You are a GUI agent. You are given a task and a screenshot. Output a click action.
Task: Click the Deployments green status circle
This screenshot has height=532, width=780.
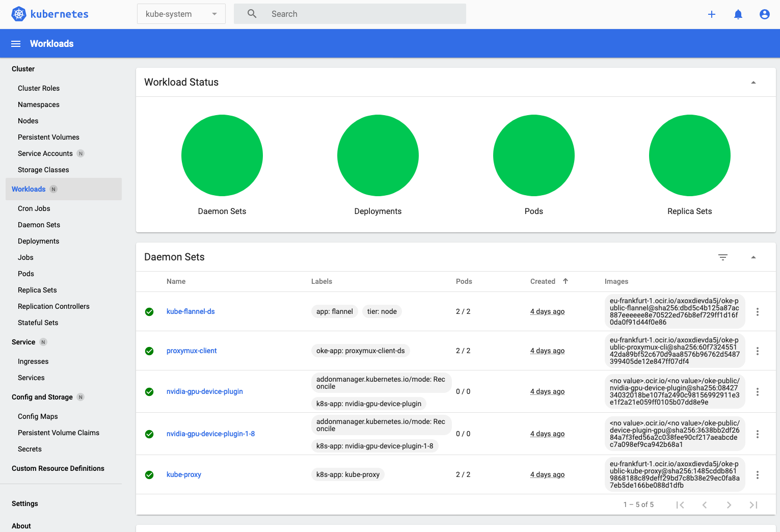tap(378, 155)
